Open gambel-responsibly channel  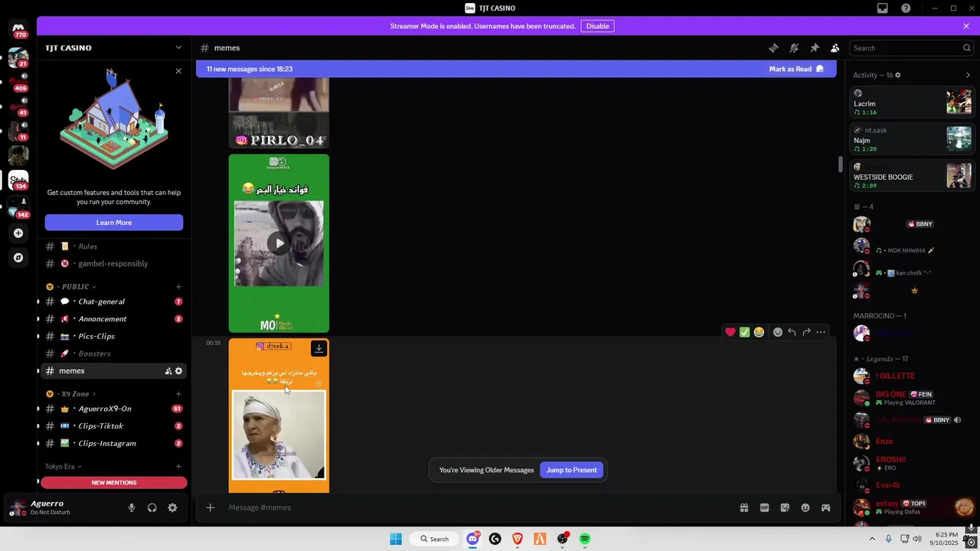point(114,263)
